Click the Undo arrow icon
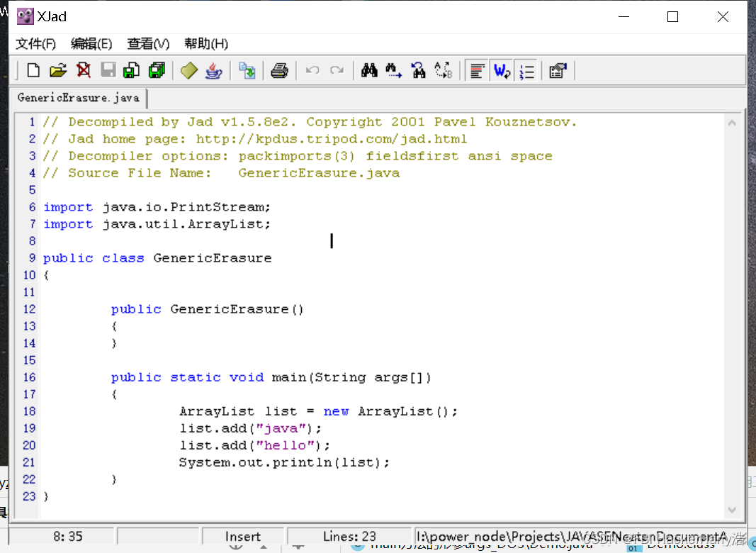The image size is (756, 553). [312, 70]
